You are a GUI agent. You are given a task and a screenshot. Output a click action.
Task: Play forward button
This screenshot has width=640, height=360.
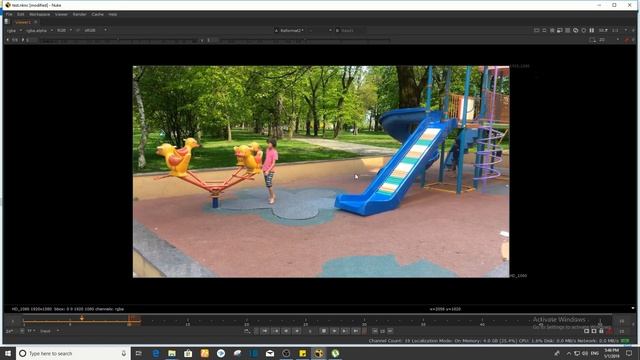point(334,331)
